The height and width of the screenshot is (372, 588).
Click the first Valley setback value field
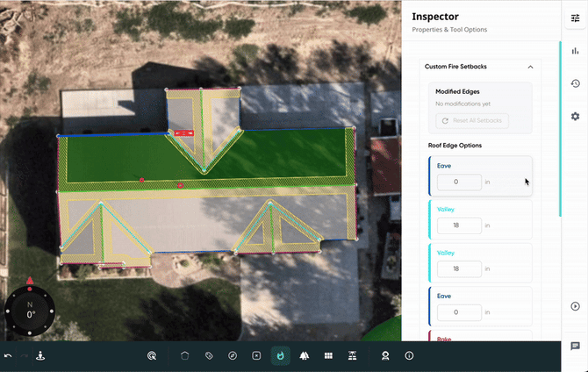coord(460,225)
